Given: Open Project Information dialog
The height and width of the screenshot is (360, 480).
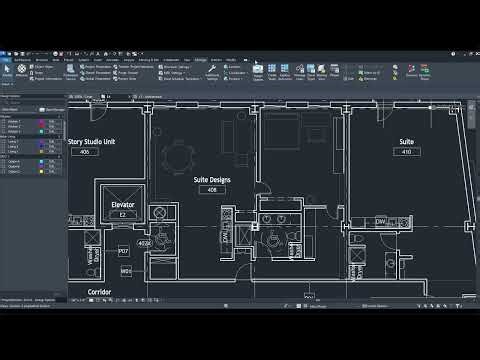Looking at the screenshot, I should 46,79.
